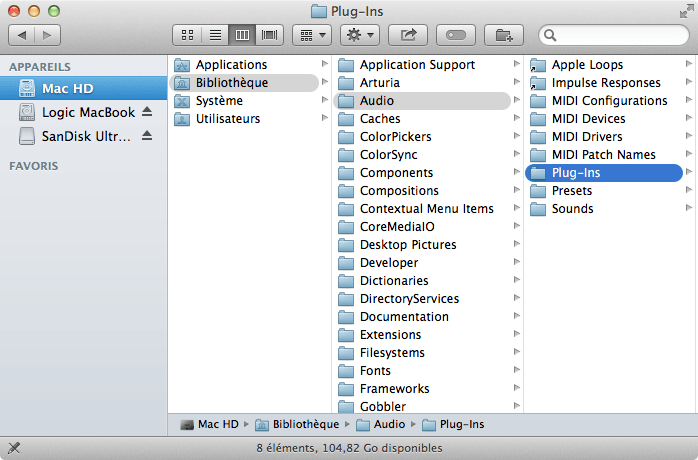Open the Applications folder
This screenshot has height=460, width=698.
point(231,65)
